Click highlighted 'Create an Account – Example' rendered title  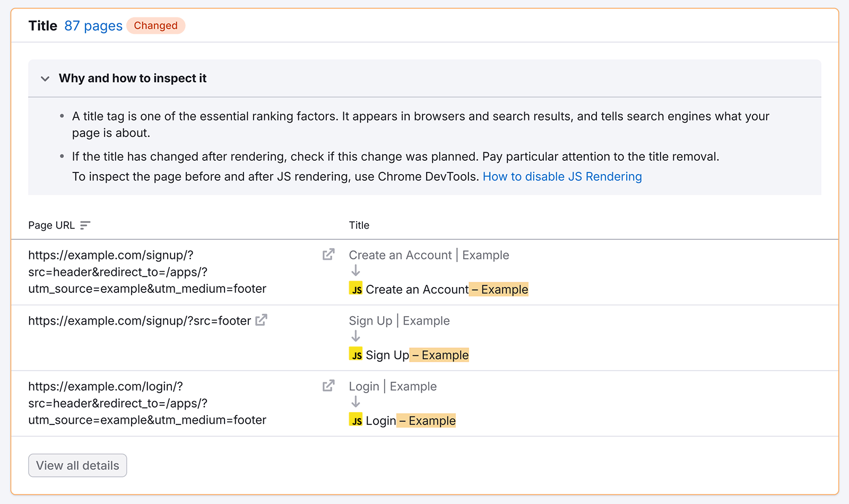(x=447, y=290)
